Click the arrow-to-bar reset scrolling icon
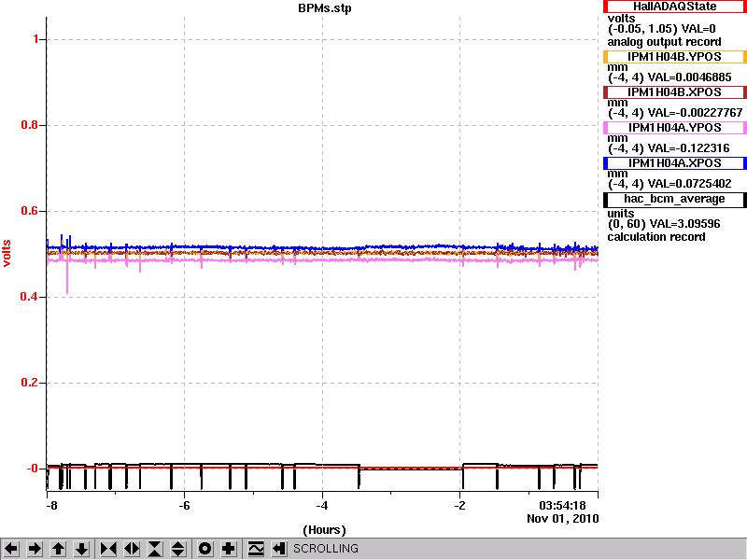Screen dimensions: 747x560 pyautogui.click(x=279, y=549)
